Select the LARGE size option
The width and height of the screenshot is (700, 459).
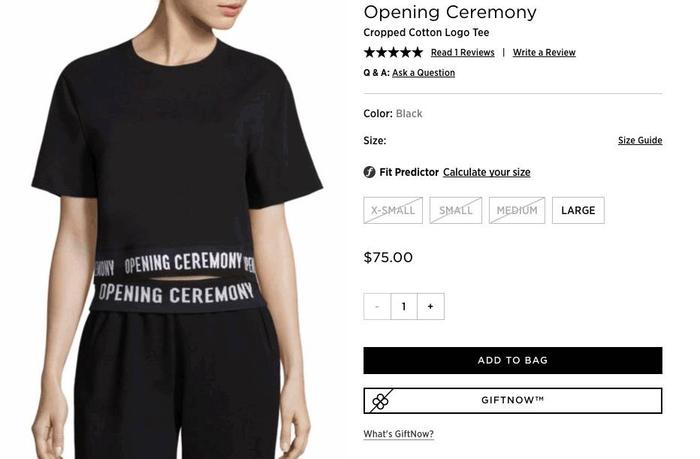(578, 210)
